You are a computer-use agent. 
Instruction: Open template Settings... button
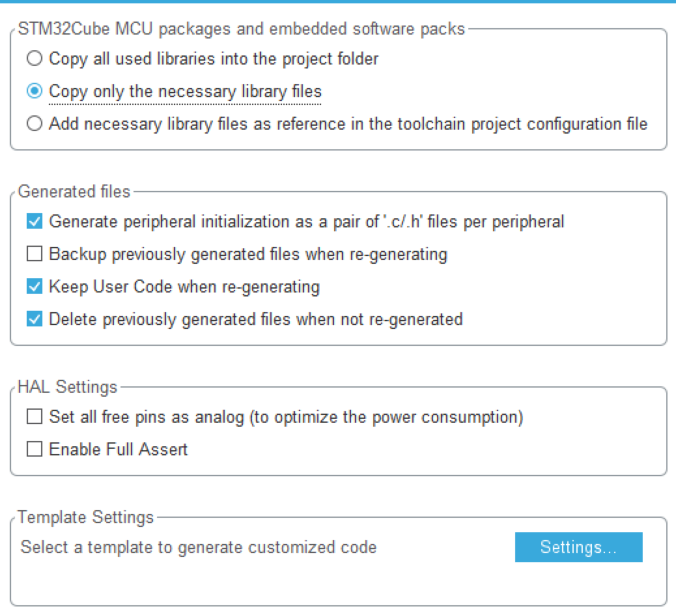click(578, 547)
